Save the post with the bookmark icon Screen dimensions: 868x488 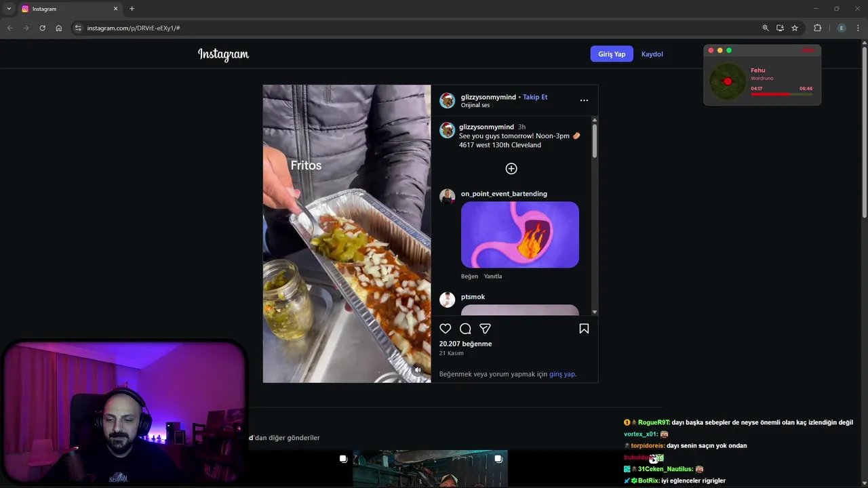tap(584, 329)
